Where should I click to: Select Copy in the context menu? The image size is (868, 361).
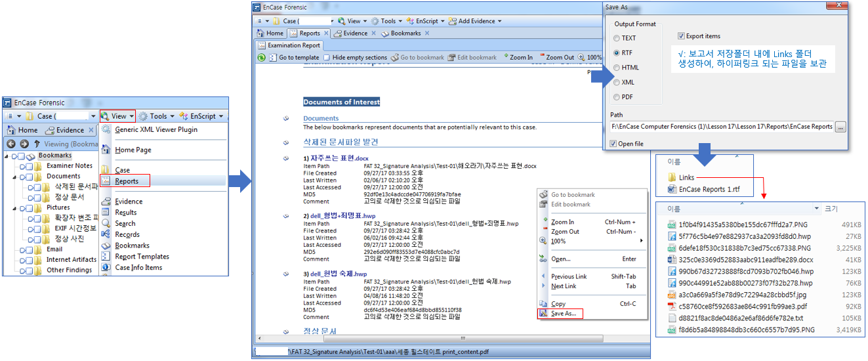558,304
